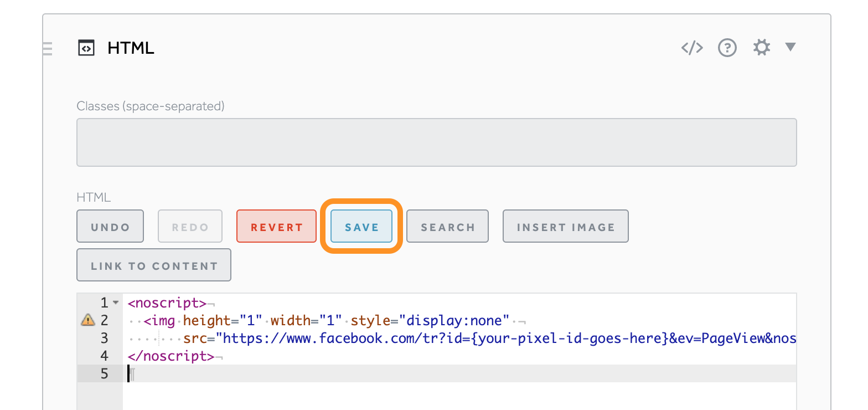Screen dimensions: 868x410
Task: Click the Redo button
Action: [190, 226]
